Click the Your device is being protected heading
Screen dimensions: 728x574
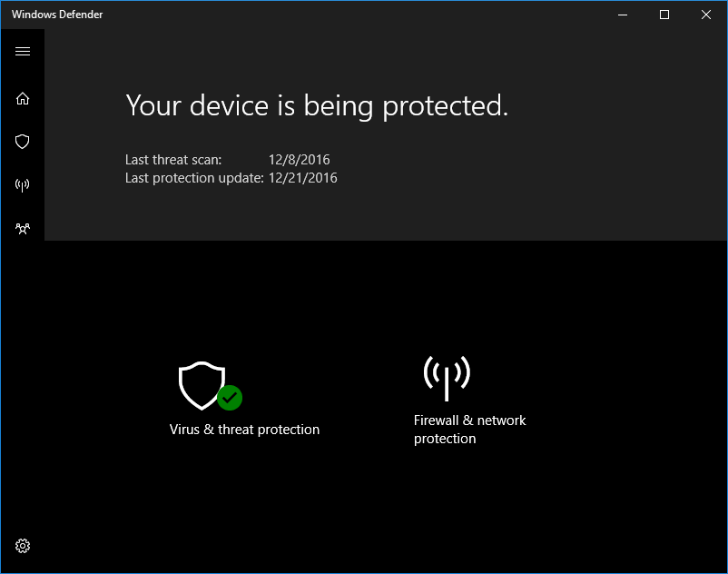tap(315, 105)
